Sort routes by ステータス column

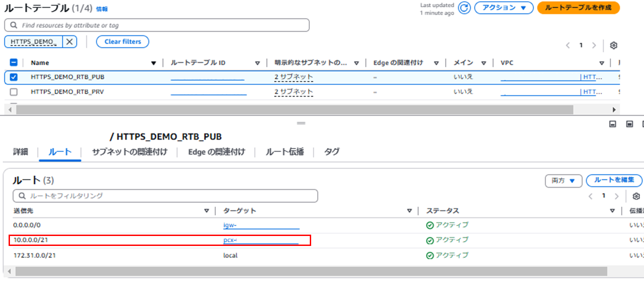612,211
